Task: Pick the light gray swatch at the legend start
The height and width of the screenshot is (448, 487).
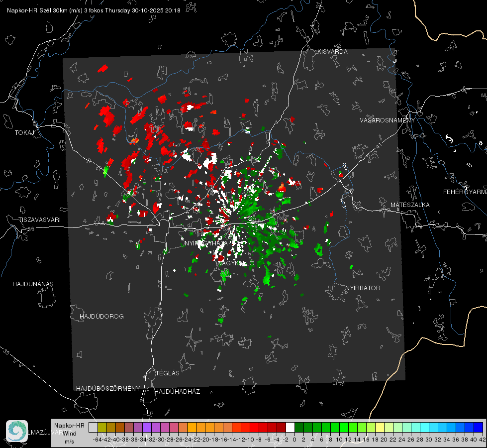Action: (x=93, y=427)
